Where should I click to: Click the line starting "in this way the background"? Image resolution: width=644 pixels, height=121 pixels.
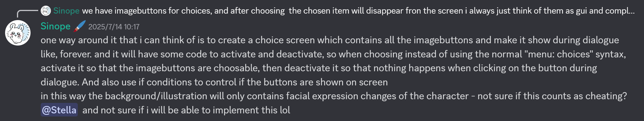[334, 96]
